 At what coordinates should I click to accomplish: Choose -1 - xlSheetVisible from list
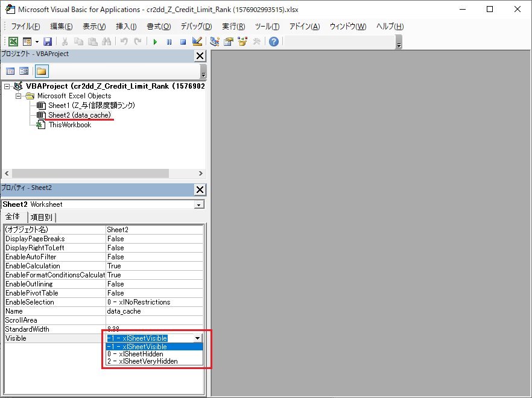(154, 347)
